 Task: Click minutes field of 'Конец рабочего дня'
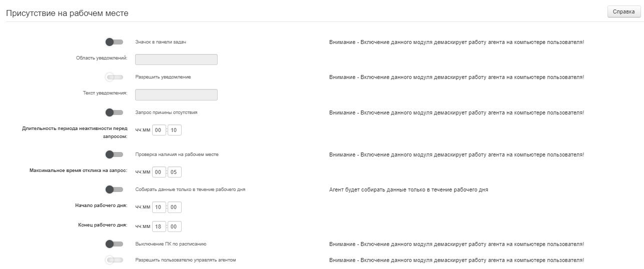(x=175, y=226)
